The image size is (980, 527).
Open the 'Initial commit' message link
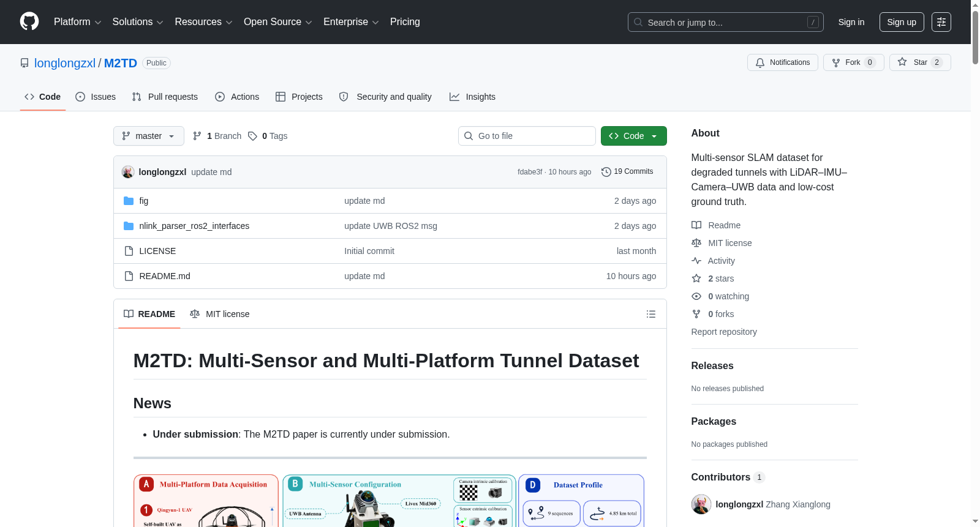(x=369, y=251)
